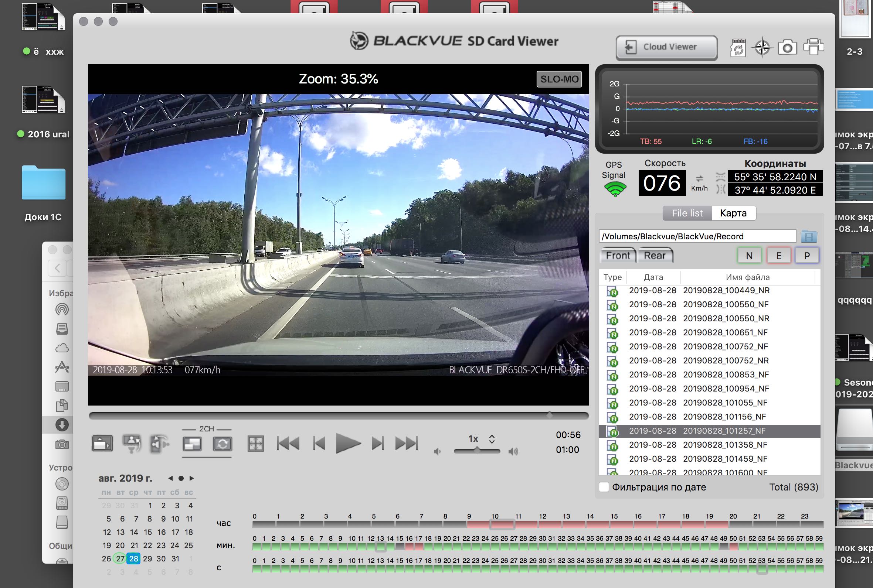Select file 20190828_101156_NF
This screenshot has width=873, height=588.
coord(709,417)
